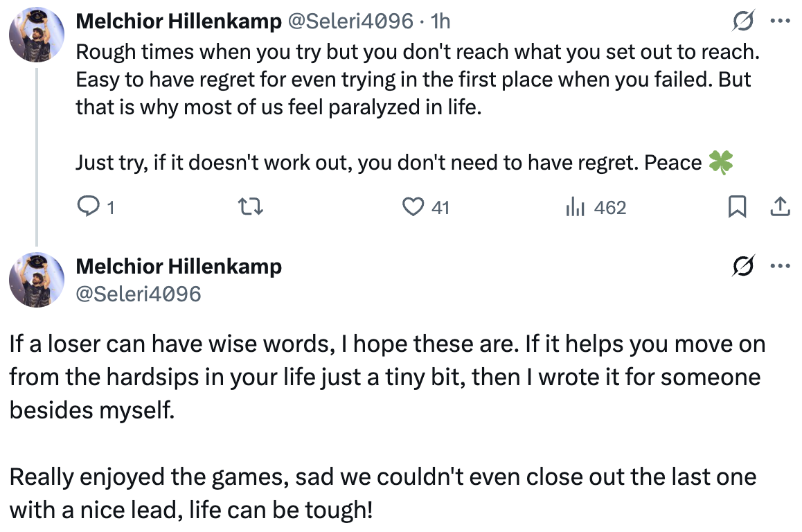The width and height of the screenshot is (802, 532).
Task: Like the tweet with 41 likes
Action: pos(425,206)
